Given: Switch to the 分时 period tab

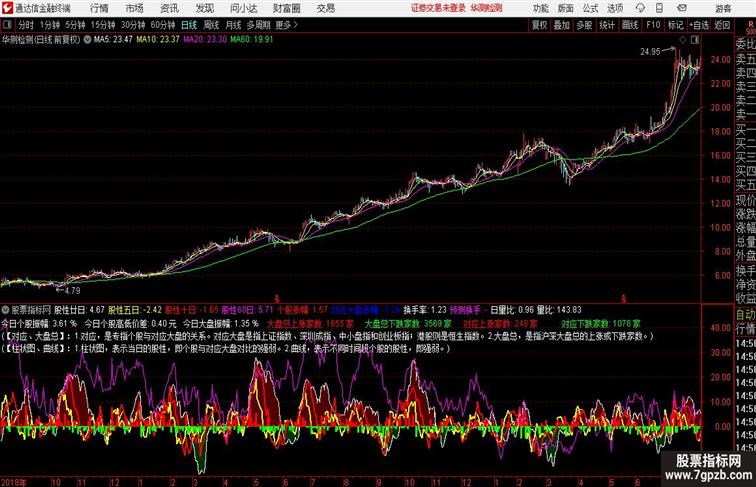Looking at the screenshot, I should pyautogui.click(x=26, y=25).
